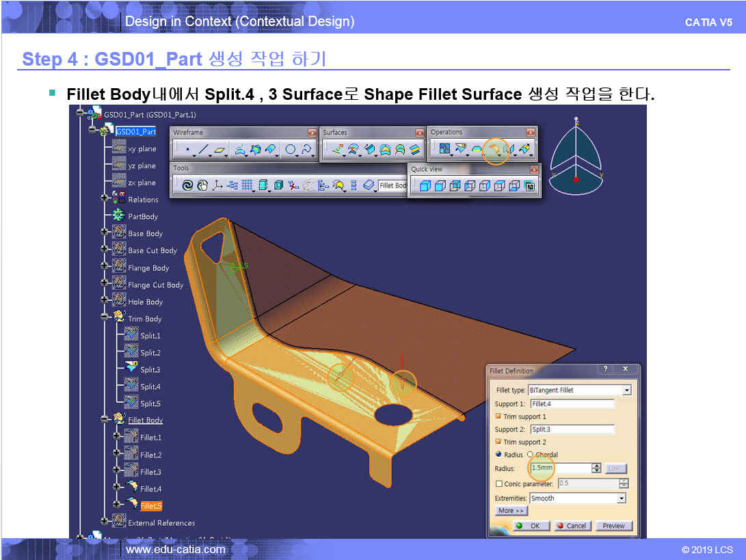Expand the Base Body tree node

(x=104, y=232)
